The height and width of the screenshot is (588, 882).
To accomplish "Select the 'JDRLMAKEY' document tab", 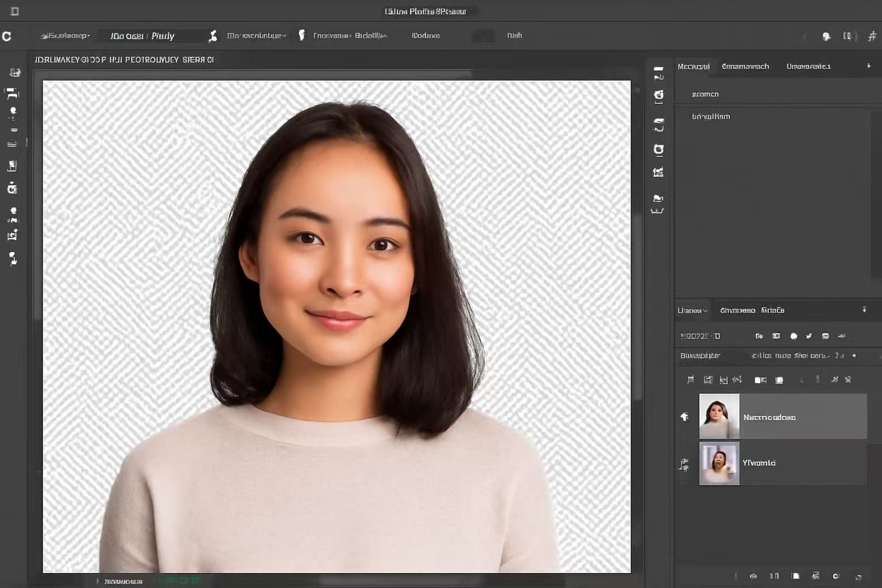I will point(124,60).
